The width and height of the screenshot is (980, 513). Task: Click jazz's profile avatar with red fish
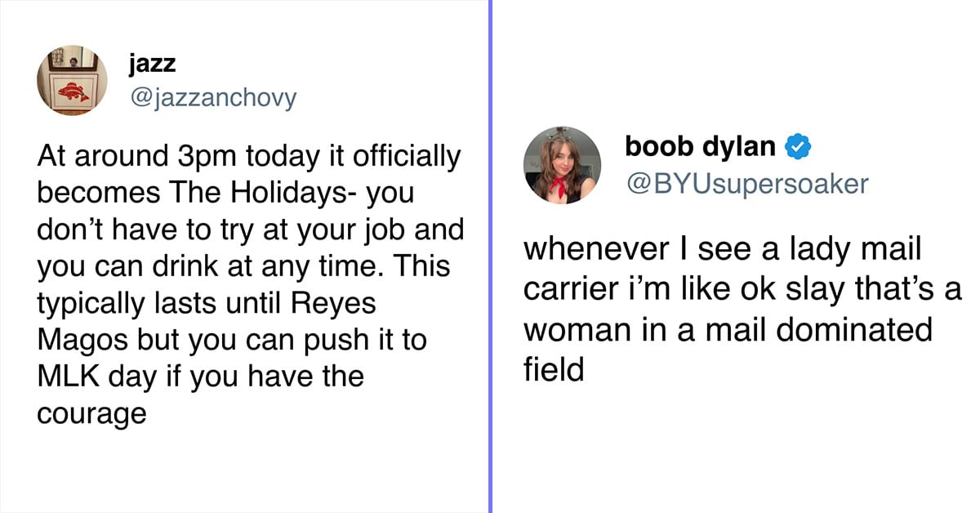tap(73, 80)
